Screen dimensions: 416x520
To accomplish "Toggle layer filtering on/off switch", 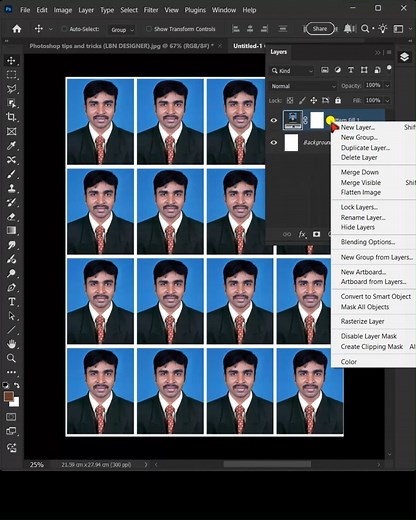I will tap(389, 68).
